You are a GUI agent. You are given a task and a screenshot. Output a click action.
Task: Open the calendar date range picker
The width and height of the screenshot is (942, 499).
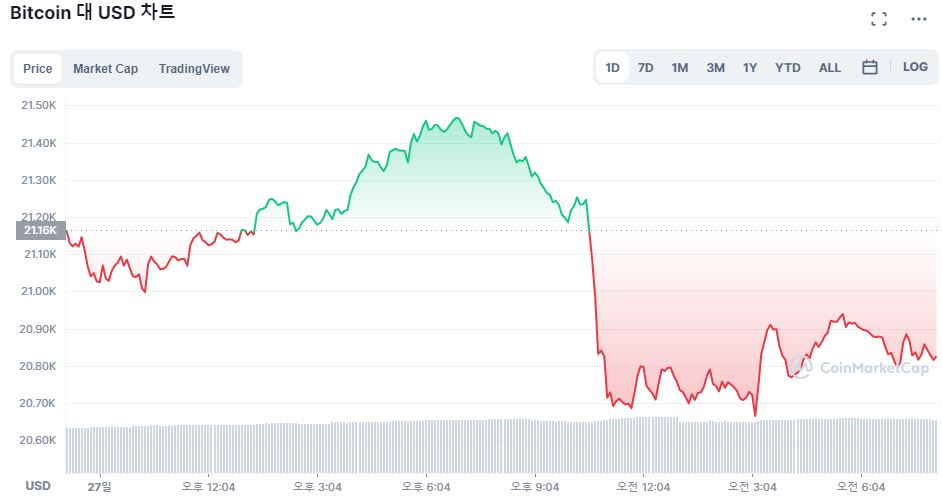(870, 68)
